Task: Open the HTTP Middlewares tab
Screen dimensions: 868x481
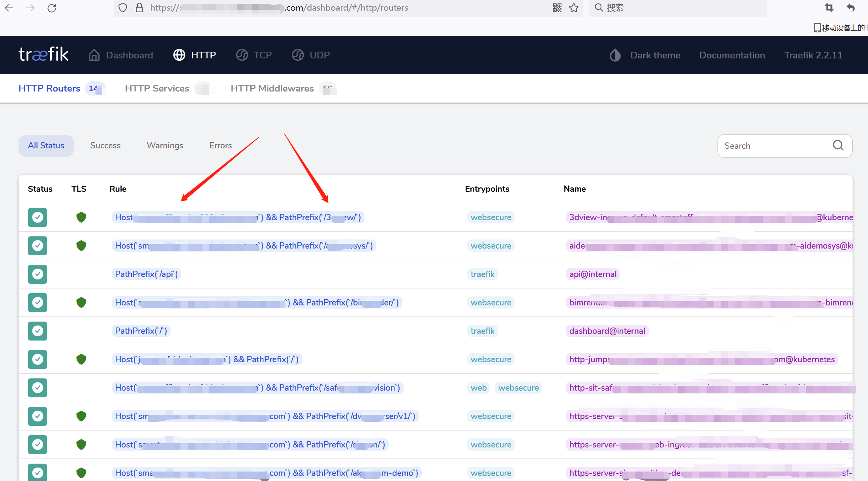Action: (x=272, y=88)
